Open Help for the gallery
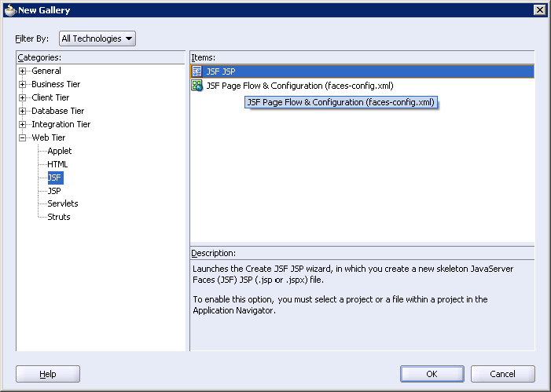Image resolution: width=551 pixels, height=392 pixels. click(x=48, y=374)
